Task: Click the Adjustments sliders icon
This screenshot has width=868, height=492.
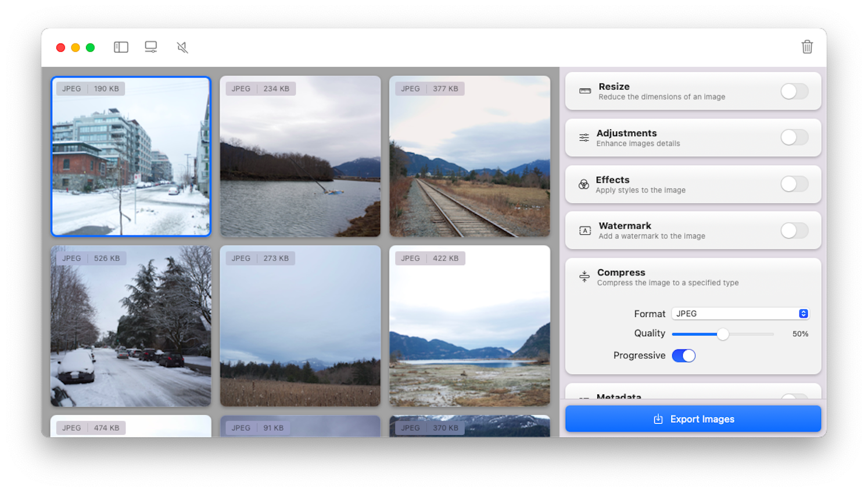Action: 584,137
